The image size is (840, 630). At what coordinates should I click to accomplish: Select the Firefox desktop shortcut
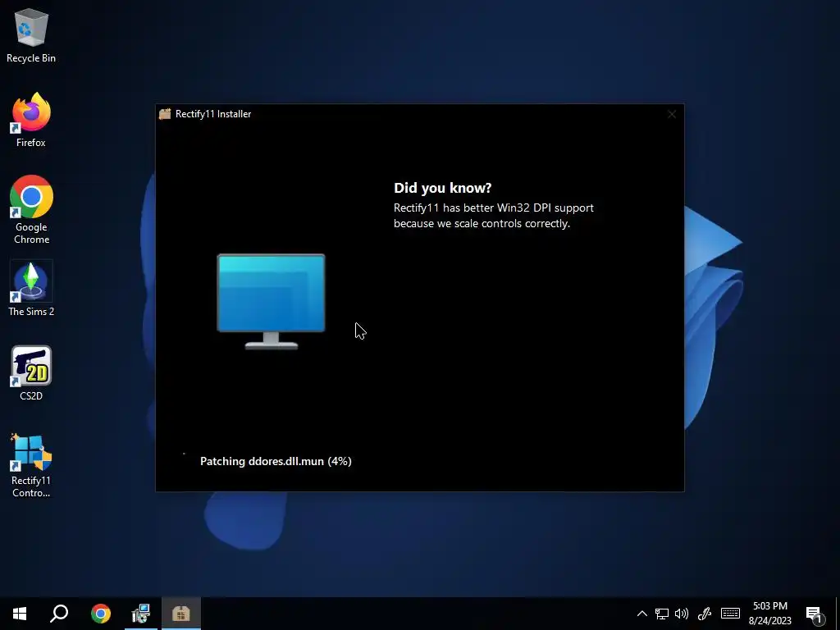31,120
